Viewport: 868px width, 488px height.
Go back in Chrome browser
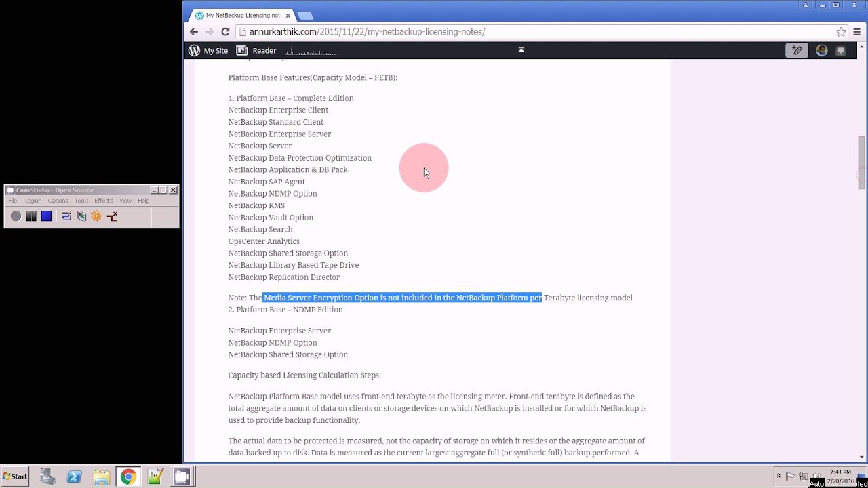(194, 32)
